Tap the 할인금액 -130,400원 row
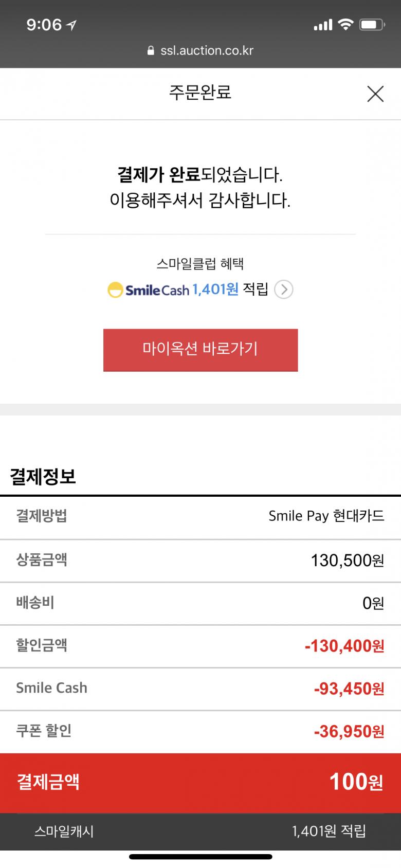The image size is (401, 868). pyautogui.click(x=200, y=646)
